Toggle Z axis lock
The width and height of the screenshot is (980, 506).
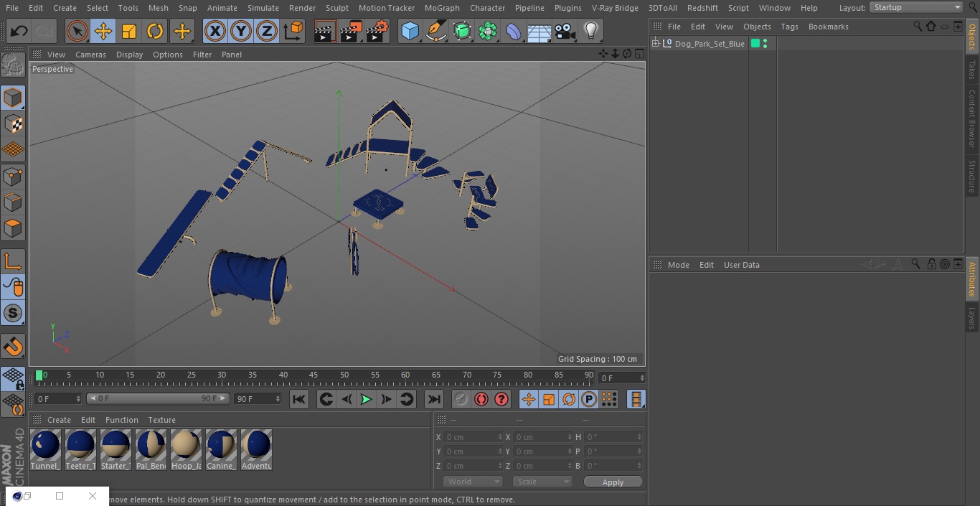pos(267,31)
